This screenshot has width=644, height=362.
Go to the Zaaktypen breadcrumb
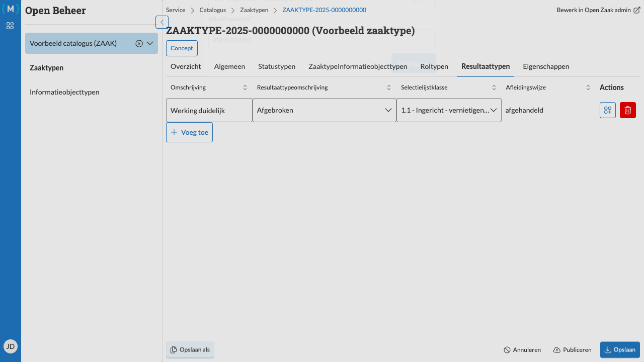tap(254, 10)
